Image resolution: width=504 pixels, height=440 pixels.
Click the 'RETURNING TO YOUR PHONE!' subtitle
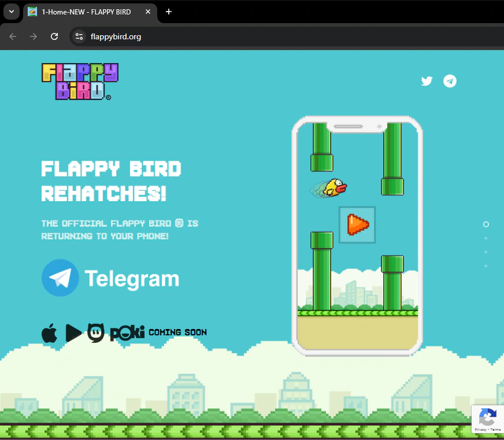tap(105, 236)
